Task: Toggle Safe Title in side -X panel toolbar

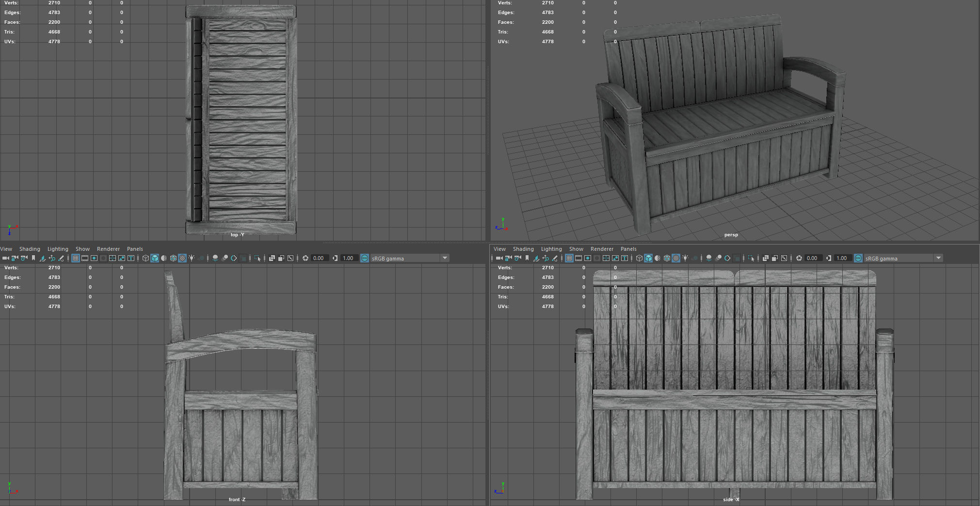Action: tap(625, 258)
